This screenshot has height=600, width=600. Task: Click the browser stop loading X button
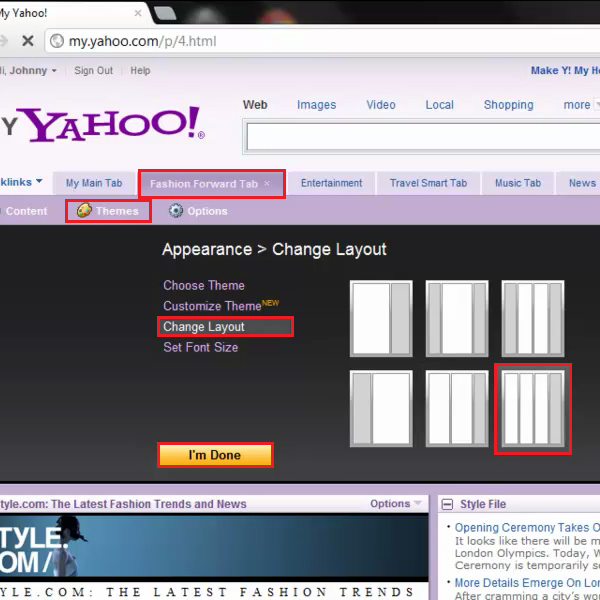(28, 41)
